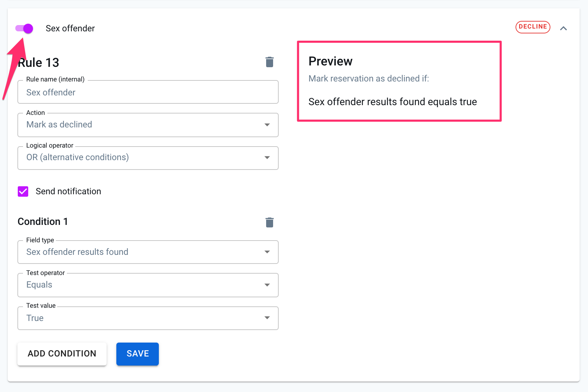Open the Test value dropdown arrow
The image size is (588, 392).
[x=267, y=317]
